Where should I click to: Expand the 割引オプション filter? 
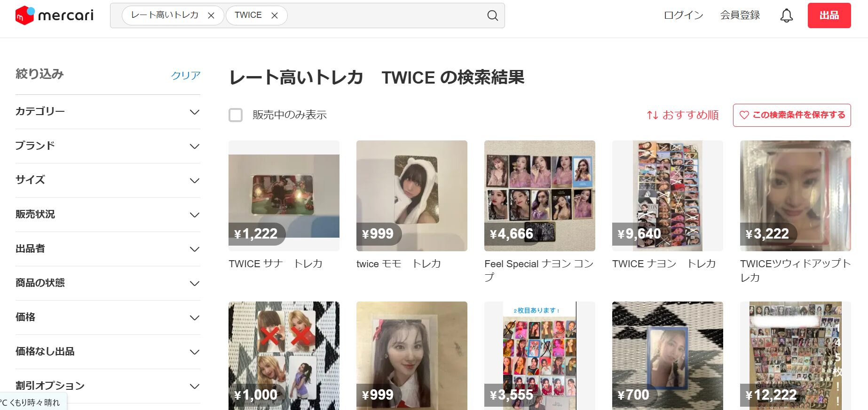tap(108, 386)
